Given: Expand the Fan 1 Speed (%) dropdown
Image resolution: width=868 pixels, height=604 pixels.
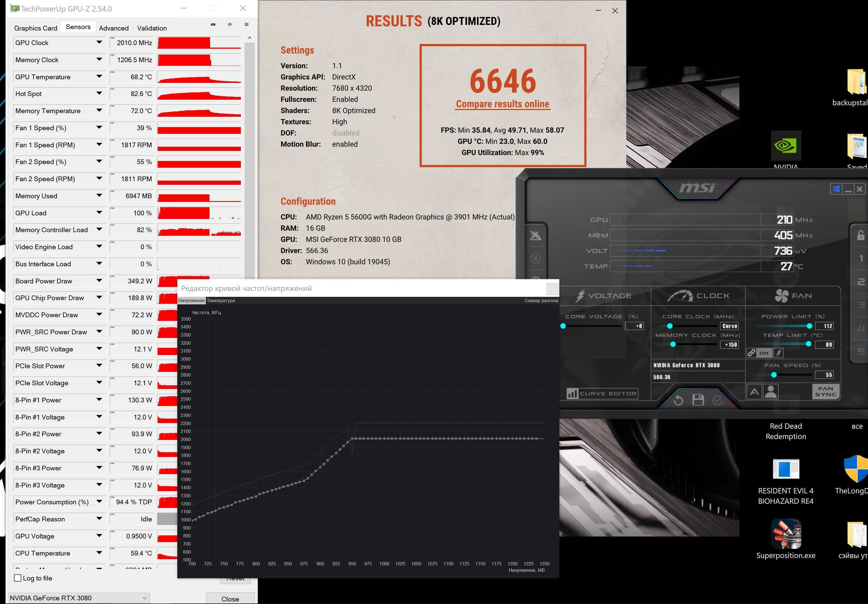Looking at the screenshot, I should pyautogui.click(x=99, y=127).
